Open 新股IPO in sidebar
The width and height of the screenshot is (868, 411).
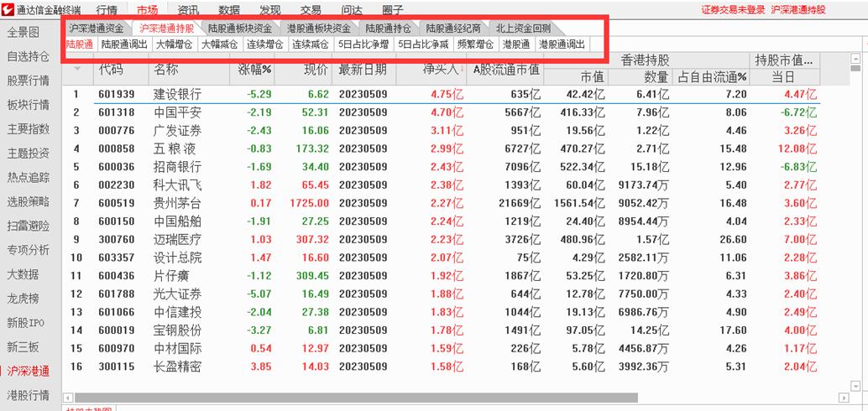coord(25,322)
